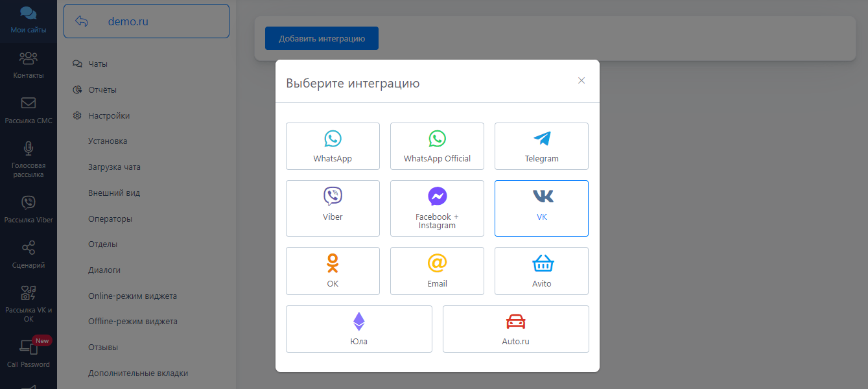The width and height of the screenshot is (868, 389).
Task: Open Мои сайты in the sidebar
Action: [29, 21]
